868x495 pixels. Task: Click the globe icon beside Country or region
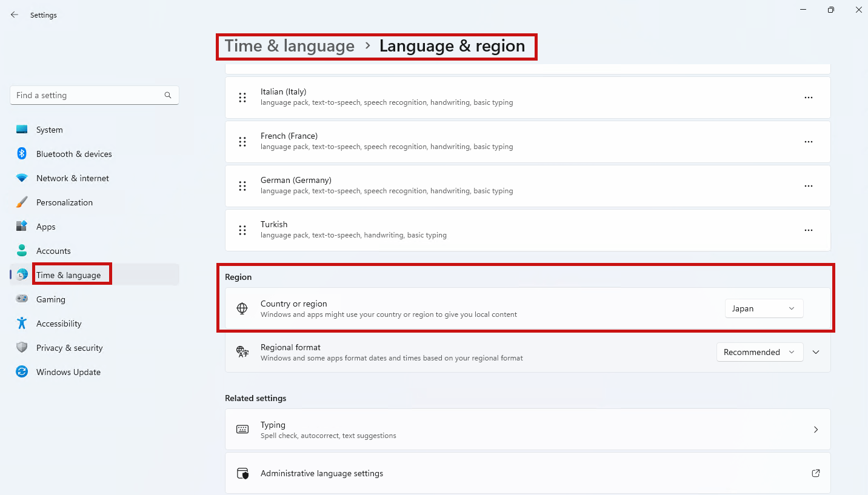pyautogui.click(x=242, y=308)
